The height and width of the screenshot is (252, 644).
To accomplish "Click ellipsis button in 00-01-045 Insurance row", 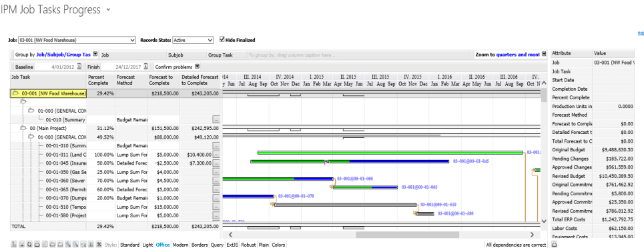I will (x=216, y=163).
